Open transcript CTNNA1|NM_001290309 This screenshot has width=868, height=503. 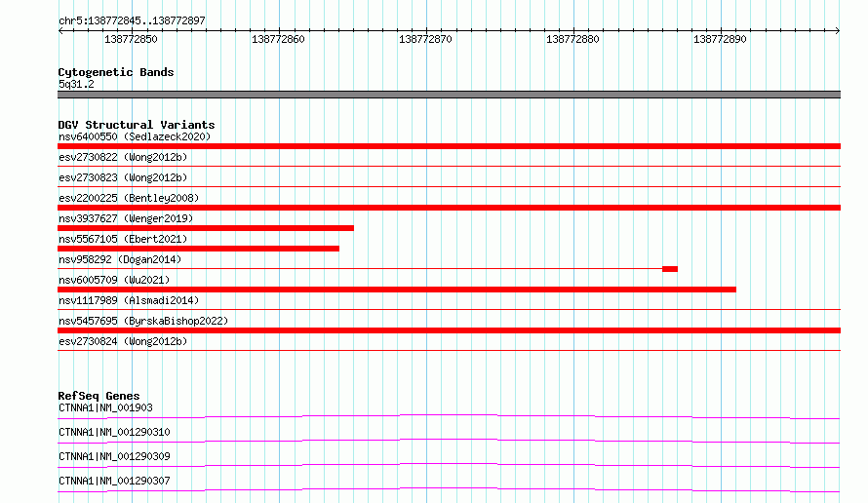coord(114,456)
